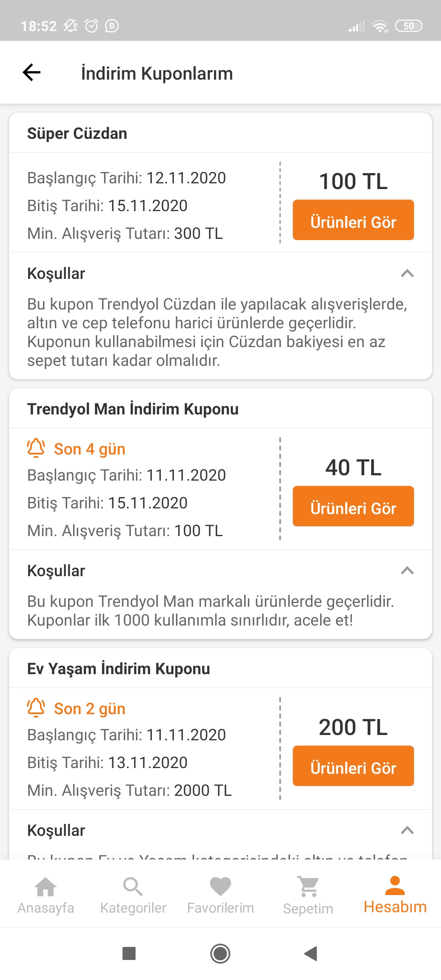The height and width of the screenshot is (980, 441).
Task: Open Sepetim shopping cart icon
Action: click(308, 887)
